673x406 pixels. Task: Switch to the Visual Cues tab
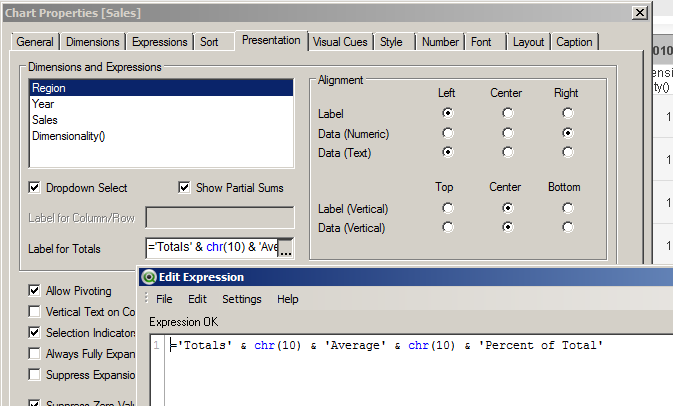340,42
